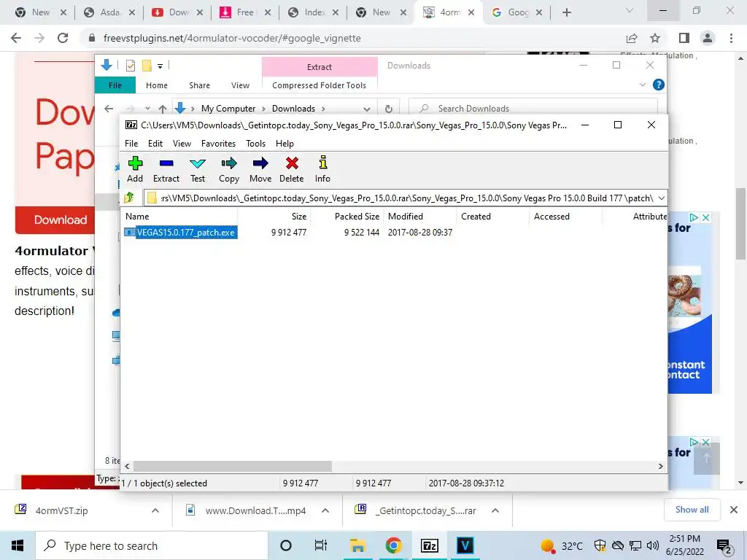
Task: Click the 7-Zip address path field
Action: [405, 198]
